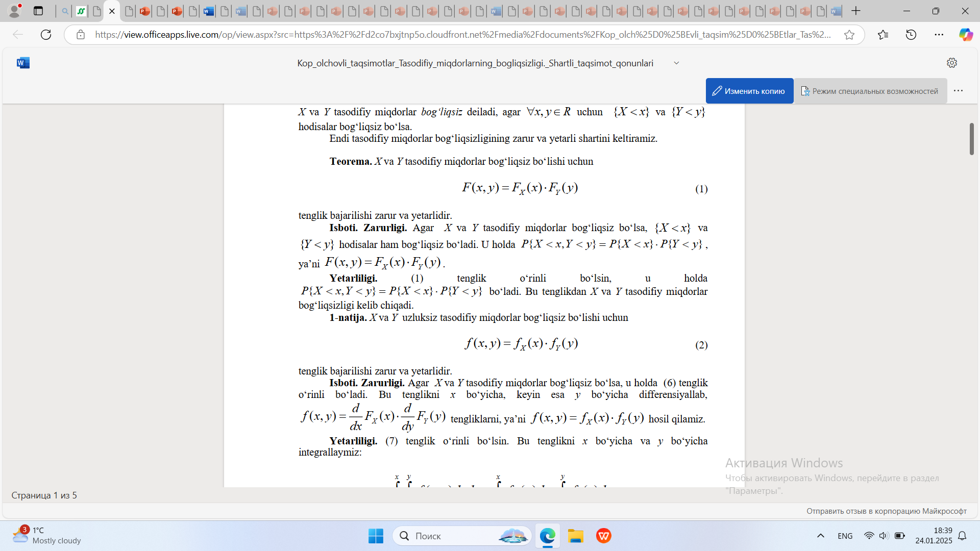Click the Word logo icon
The image size is (980, 551).
(x=23, y=63)
